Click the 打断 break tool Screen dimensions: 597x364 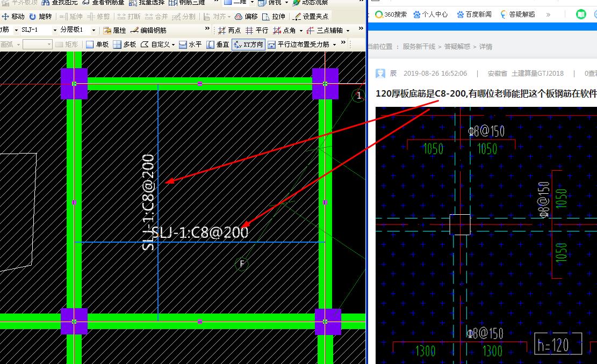[x=128, y=16]
